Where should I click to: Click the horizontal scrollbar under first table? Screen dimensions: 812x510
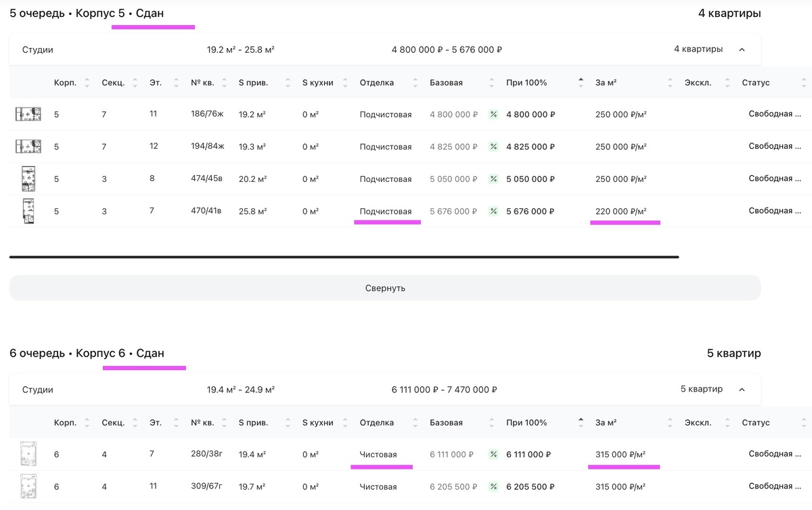(x=344, y=257)
